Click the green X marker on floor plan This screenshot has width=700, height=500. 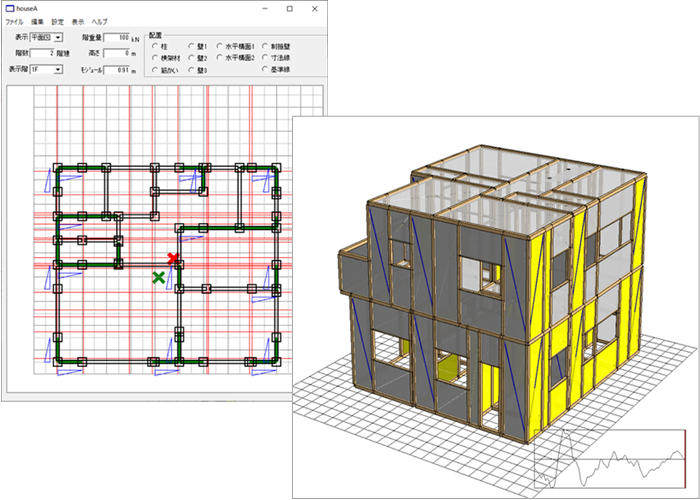click(x=158, y=276)
